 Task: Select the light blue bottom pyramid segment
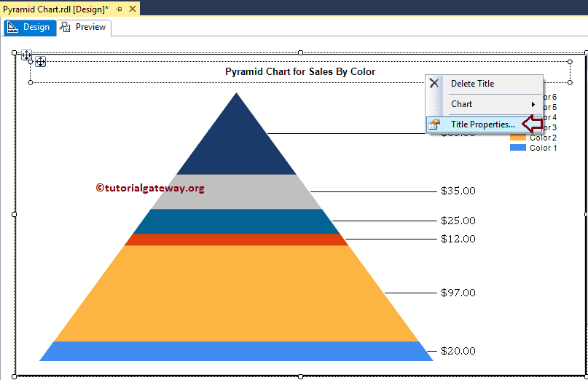pyautogui.click(x=236, y=351)
